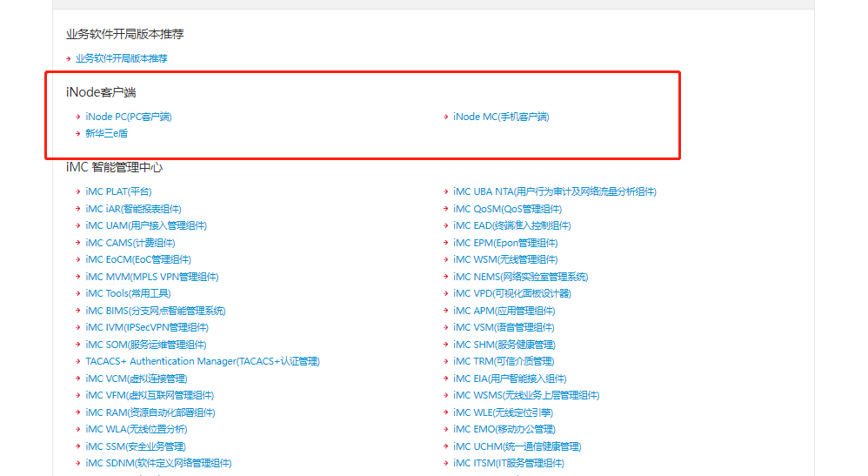Open iMC EAD(终端准入控制组件) link
This screenshot has width=868, height=476.
tap(512, 225)
